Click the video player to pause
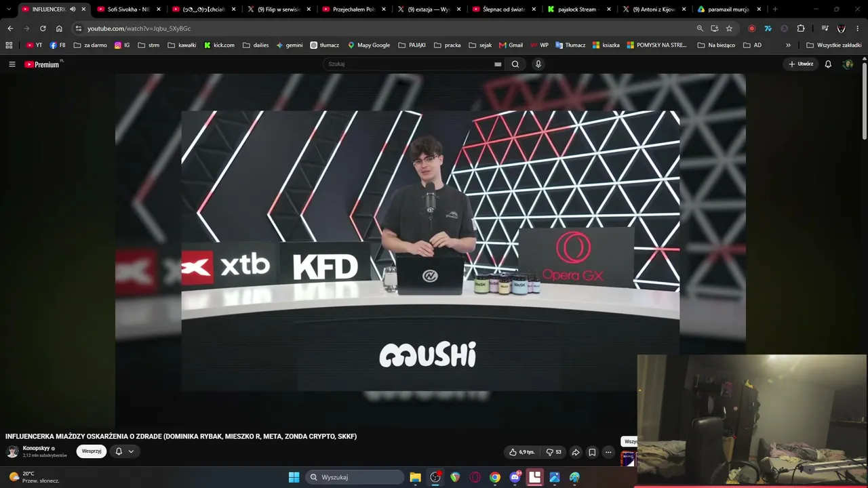This screenshot has height=488, width=868. (x=430, y=249)
